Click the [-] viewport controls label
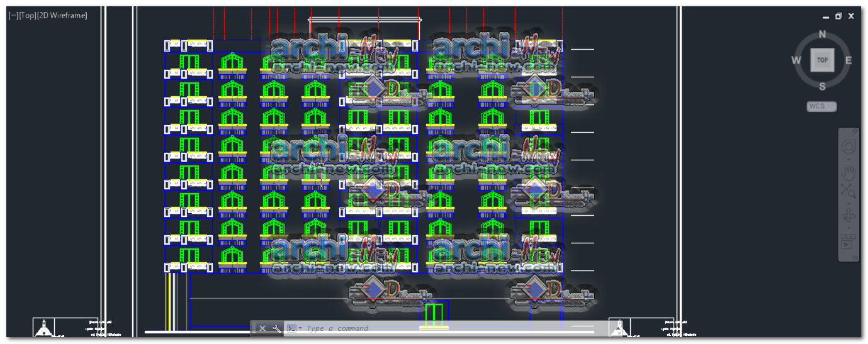Viewport: 868px width, 344px height. 13,16
